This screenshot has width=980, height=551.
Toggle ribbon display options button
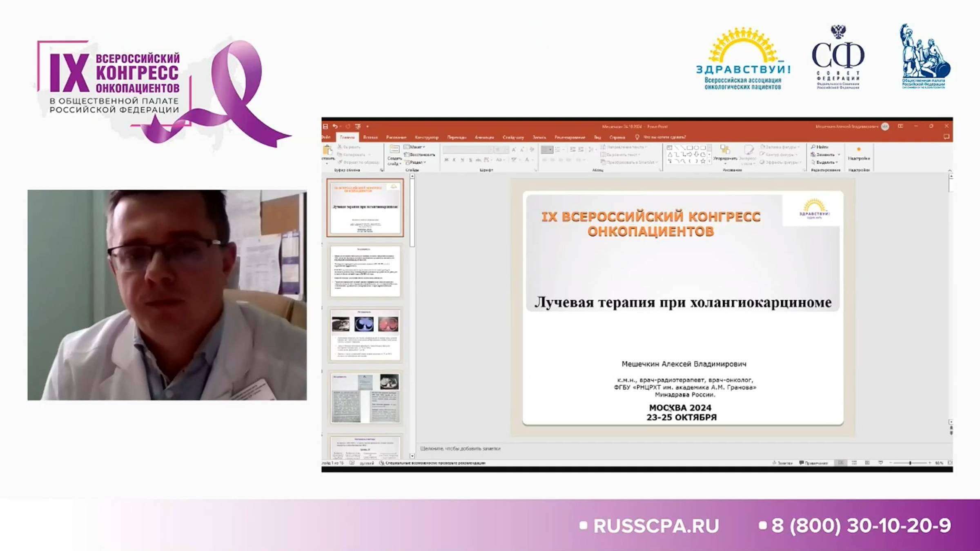click(x=900, y=127)
